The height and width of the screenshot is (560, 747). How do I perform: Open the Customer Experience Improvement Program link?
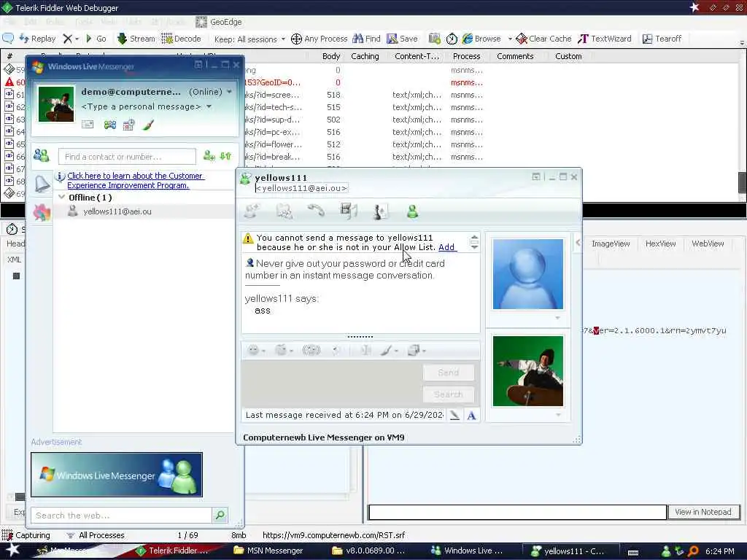[x=135, y=181]
